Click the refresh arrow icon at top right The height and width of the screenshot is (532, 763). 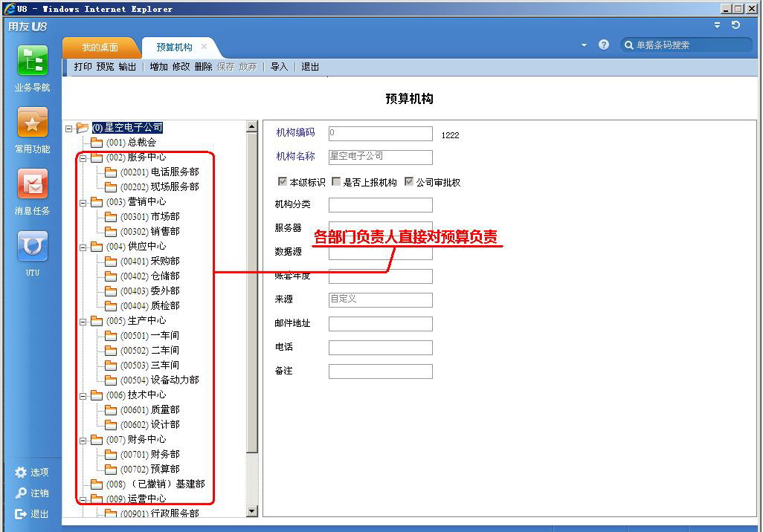click(735, 25)
